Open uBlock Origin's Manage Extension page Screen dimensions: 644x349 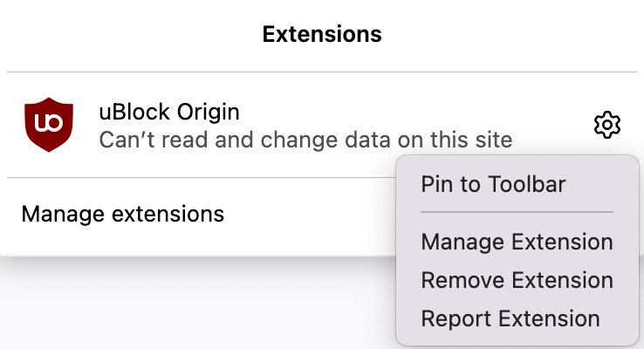coord(517,242)
